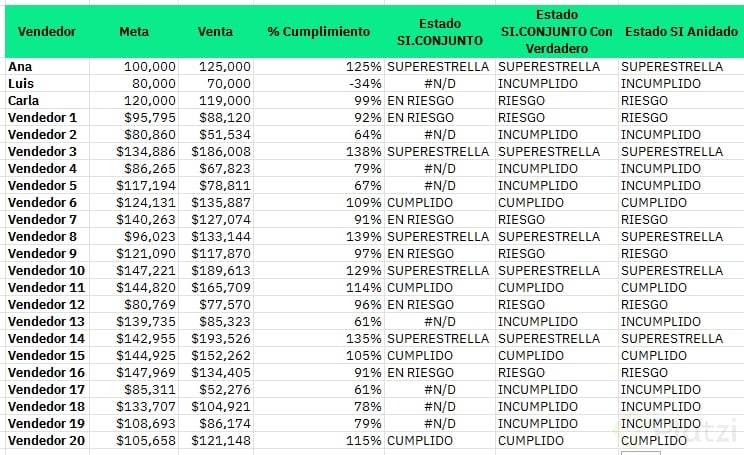
Task: Click Vendedor 10 name cell
Action: pyautogui.click(x=46, y=270)
